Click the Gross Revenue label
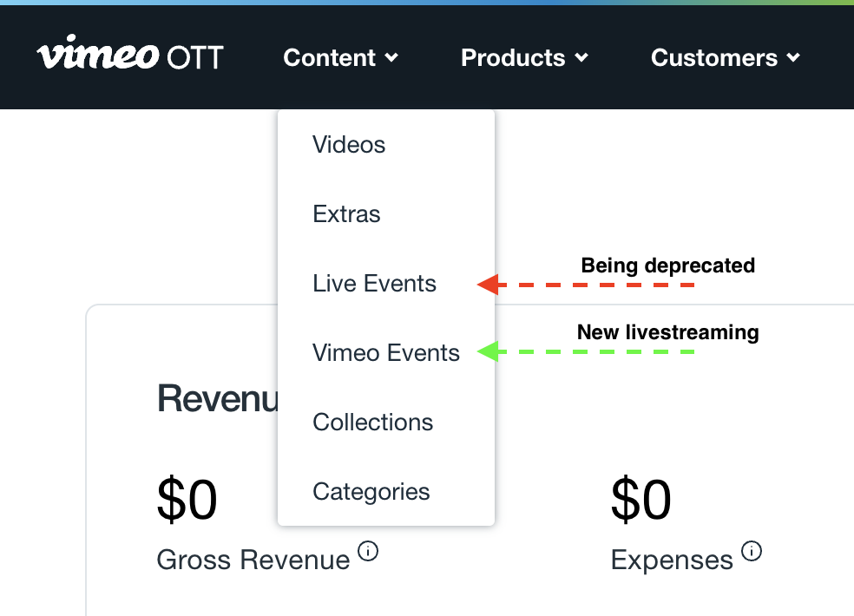This screenshot has width=854, height=616. point(253,560)
